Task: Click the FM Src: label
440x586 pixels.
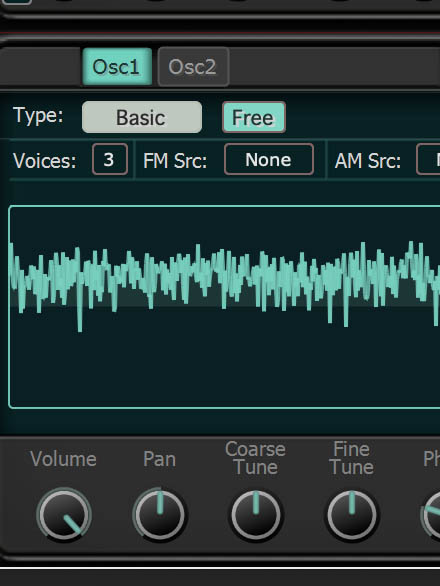Action: point(175,161)
